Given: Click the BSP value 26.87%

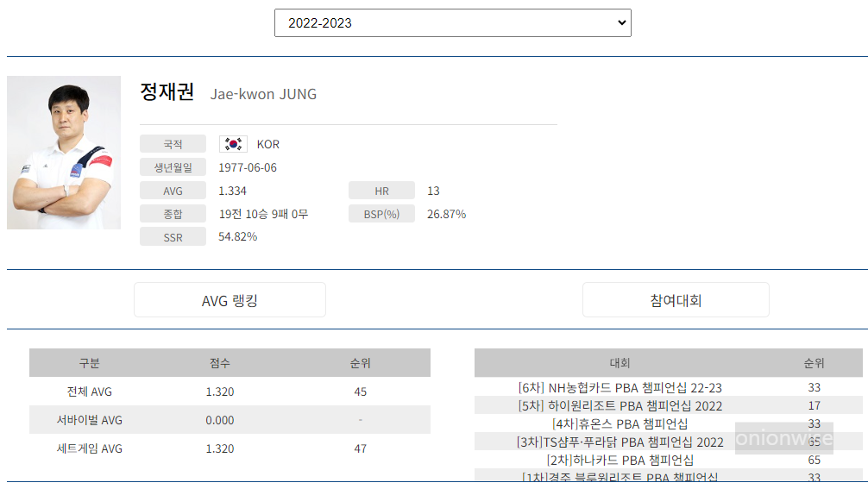Looking at the screenshot, I should (446, 214).
